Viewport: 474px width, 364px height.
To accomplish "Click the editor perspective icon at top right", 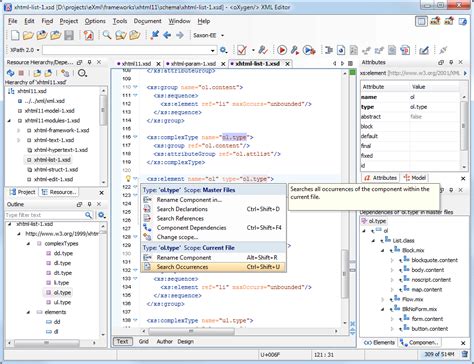I will coord(422,21).
